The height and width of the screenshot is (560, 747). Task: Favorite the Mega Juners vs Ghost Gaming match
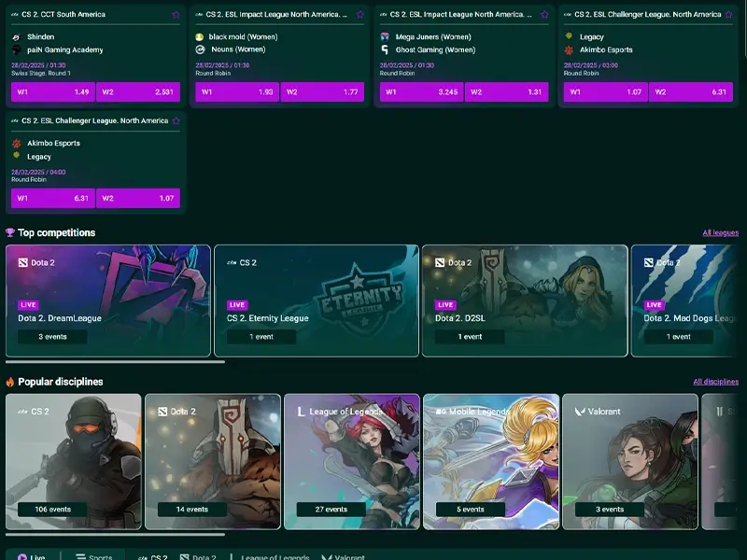coord(544,15)
